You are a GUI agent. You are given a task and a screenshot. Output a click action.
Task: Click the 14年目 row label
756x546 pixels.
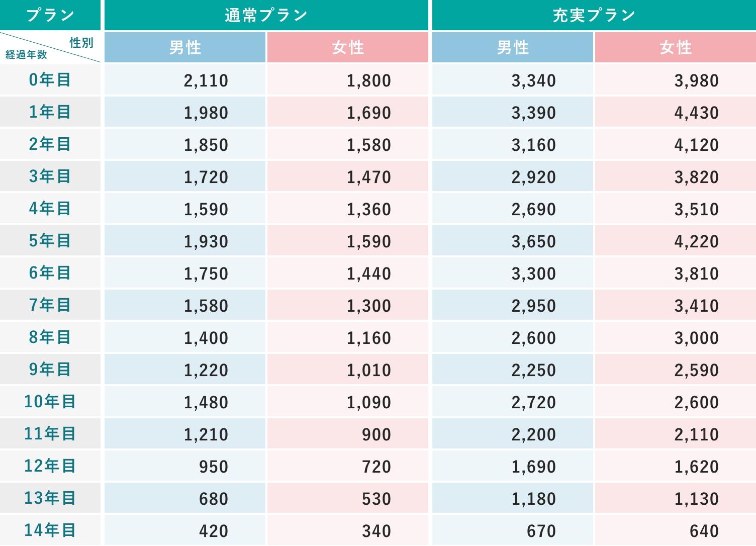coord(50,530)
